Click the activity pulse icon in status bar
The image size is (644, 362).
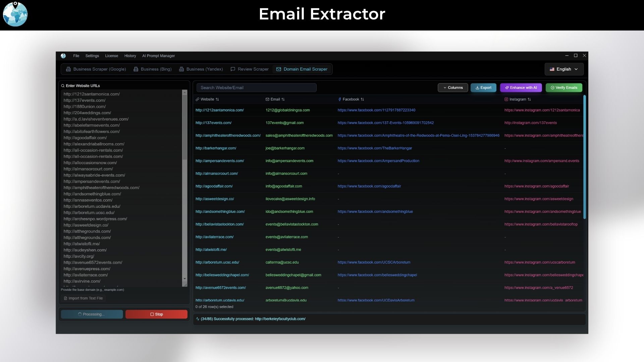click(x=198, y=319)
